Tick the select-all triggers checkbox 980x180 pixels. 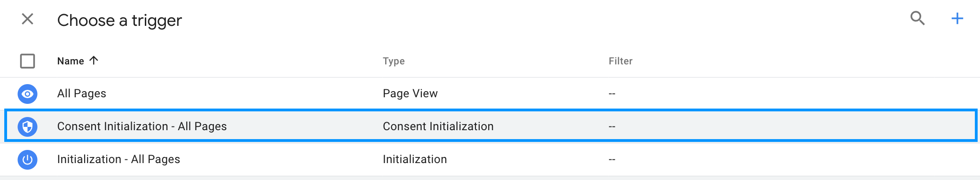28,61
